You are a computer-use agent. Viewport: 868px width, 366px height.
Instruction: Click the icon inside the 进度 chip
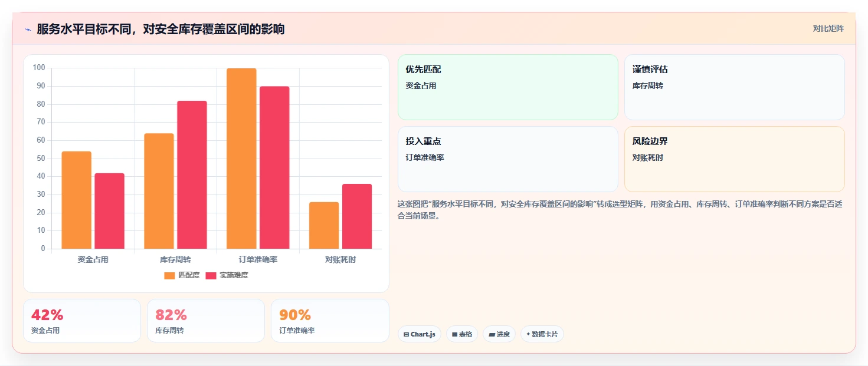(x=492, y=334)
